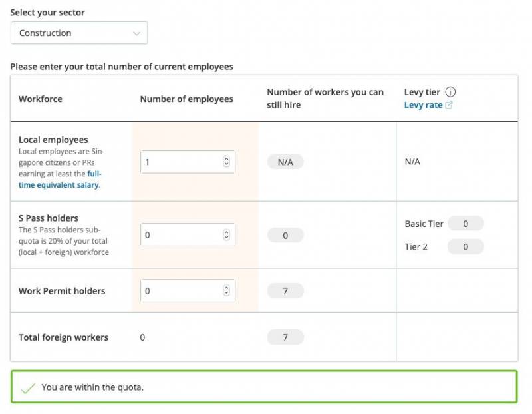Click the external link icon beside Levy rate
Image resolution: width=532 pixels, height=414 pixels.
click(x=449, y=105)
